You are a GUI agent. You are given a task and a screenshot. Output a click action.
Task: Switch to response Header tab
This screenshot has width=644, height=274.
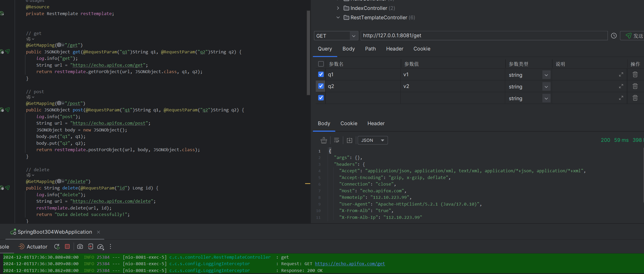coord(376,123)
